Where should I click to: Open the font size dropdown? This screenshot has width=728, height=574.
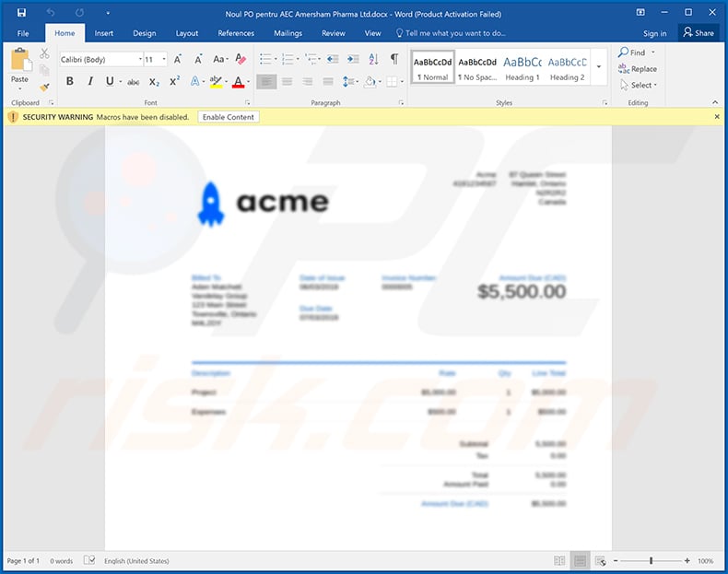click(164, 59)
